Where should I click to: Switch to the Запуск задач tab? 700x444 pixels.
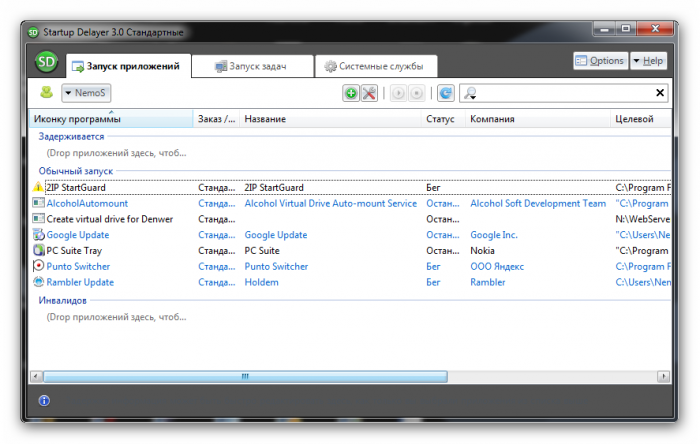coord(251,66)
